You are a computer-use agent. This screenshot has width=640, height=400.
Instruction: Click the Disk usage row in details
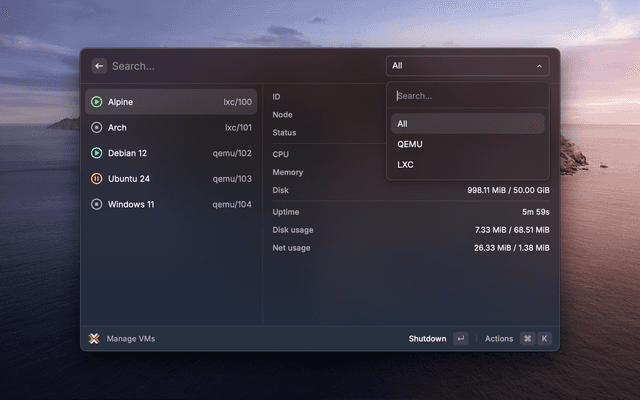coord(410,230)
